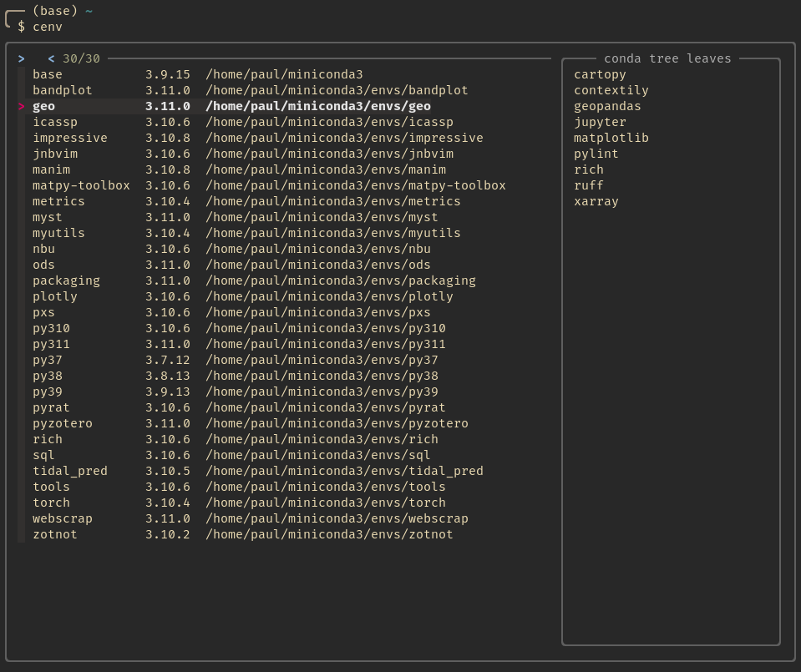The image size is (801, 672).
Task: Click the tidal_pred environment entry
Action: (x=69, y=471)
